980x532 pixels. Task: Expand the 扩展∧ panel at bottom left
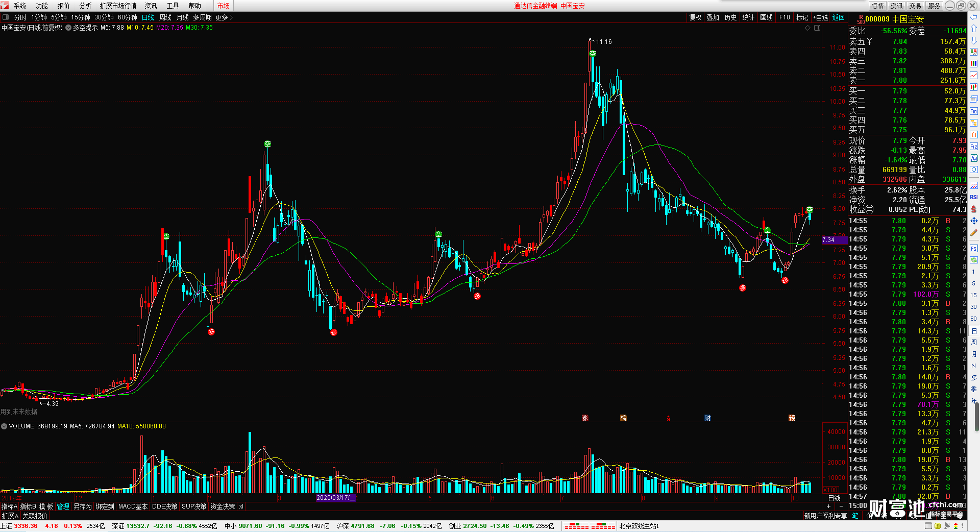pyautogui.click(x=10, y=516)
